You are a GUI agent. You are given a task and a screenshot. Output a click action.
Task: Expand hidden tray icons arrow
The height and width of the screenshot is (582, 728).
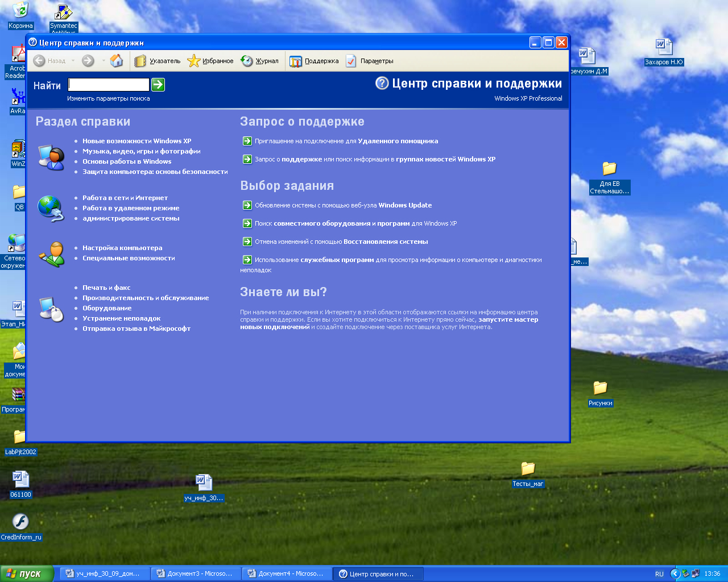click(x=675, y=574)
